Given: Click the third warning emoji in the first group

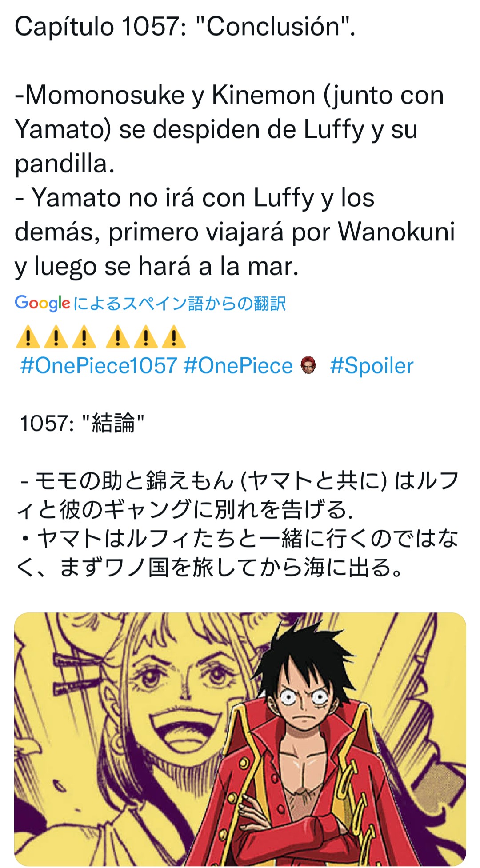Looking at the screenshot, I should point(84,336).
